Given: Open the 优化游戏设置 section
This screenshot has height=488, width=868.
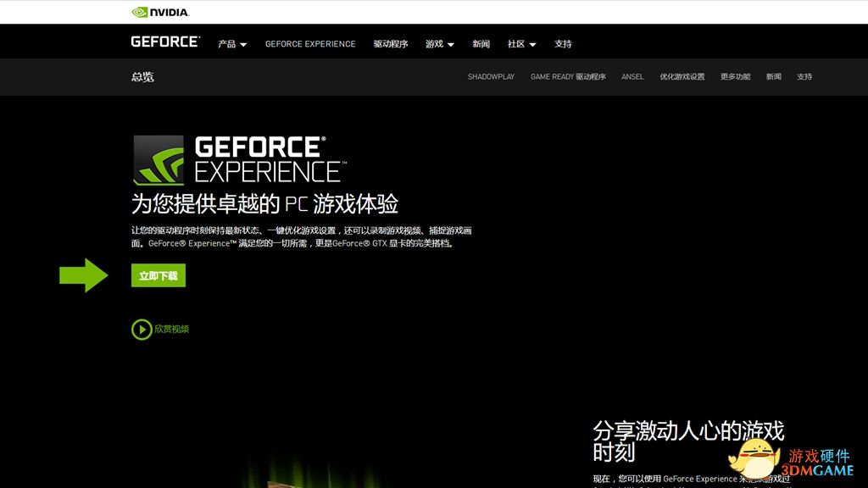Looking at the screenshot, I should pyautogui.click(x=682, y=77).
